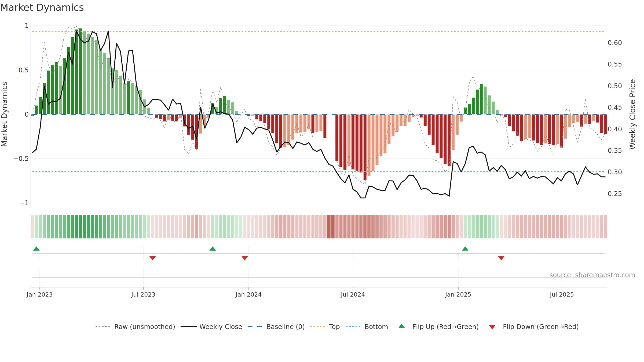Click the Jan 2025 axis label
The width and height of the screenshot is (644, 362).
[x=458, y=294]
